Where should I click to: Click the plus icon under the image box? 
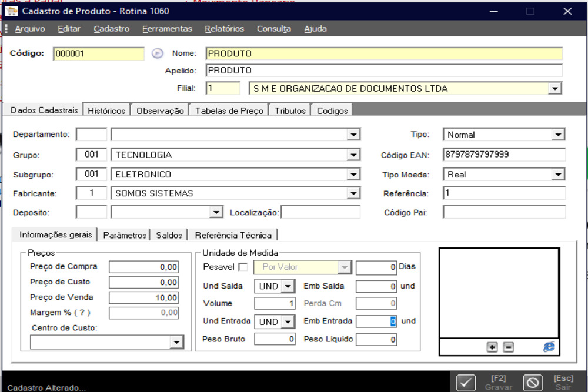pos(492,347)
